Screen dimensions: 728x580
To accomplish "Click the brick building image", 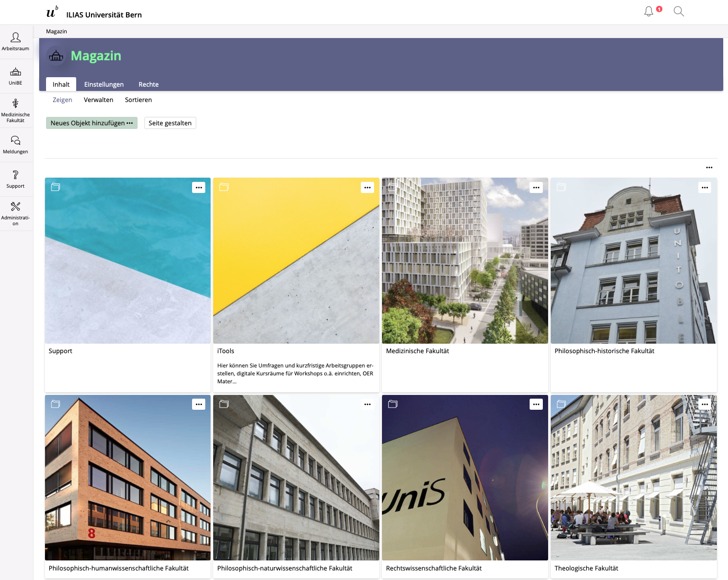I will (128, 477).
